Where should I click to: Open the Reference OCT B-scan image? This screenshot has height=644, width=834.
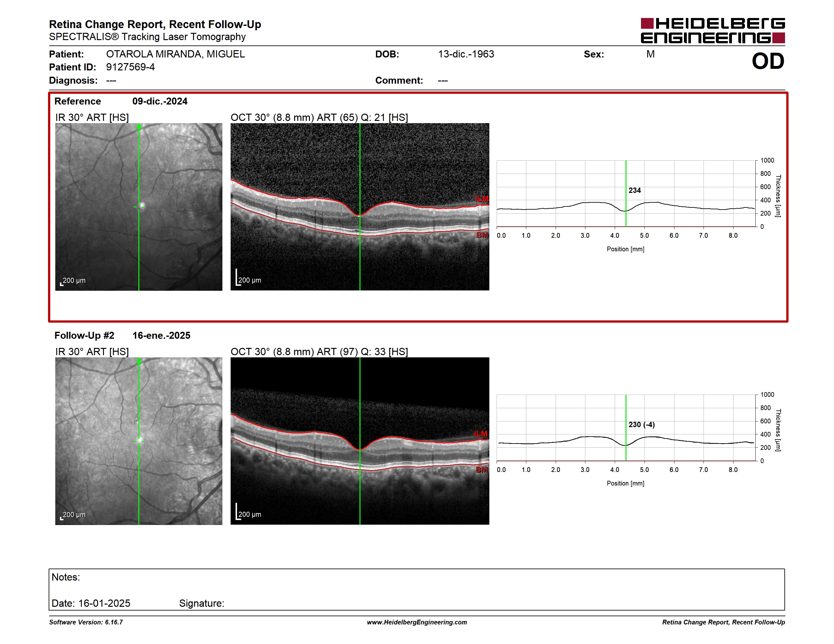tap(360, 207)
